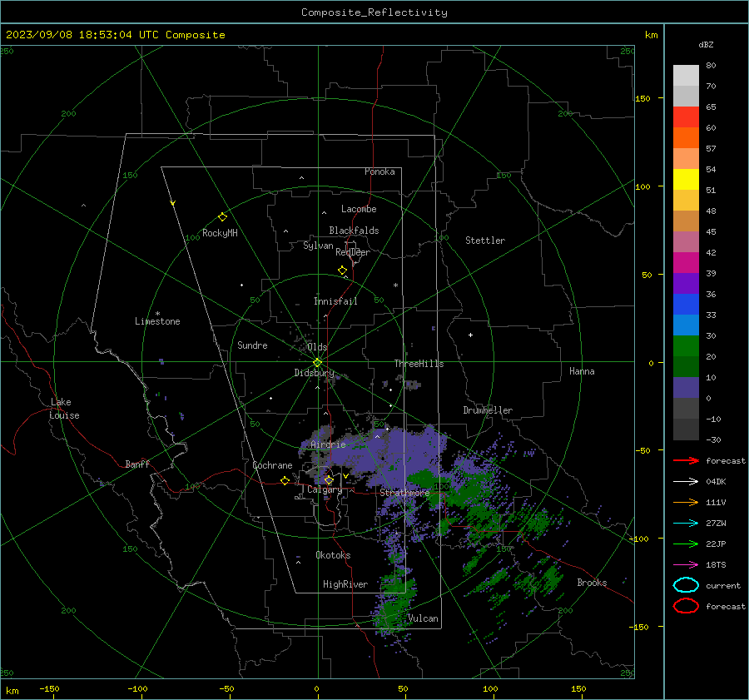749x700 pixels.
Task: Click the white 04DK arrow in legend
Action: [x=686, y=482]
